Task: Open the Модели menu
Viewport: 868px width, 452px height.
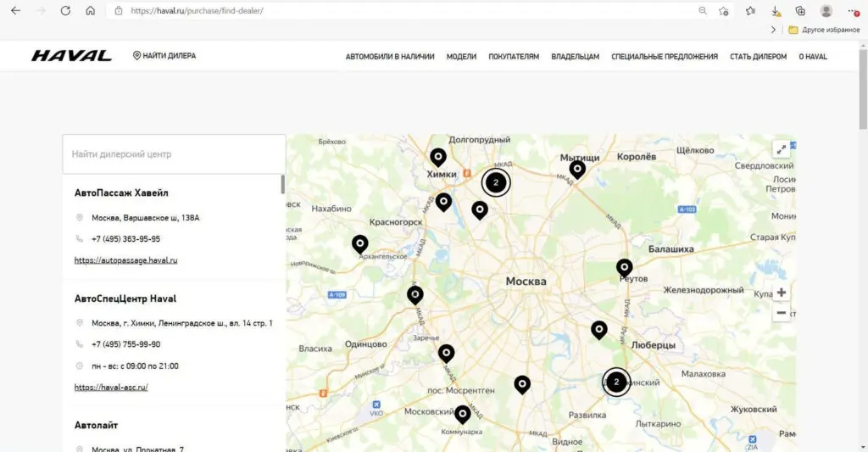Action: click(461, 57)
